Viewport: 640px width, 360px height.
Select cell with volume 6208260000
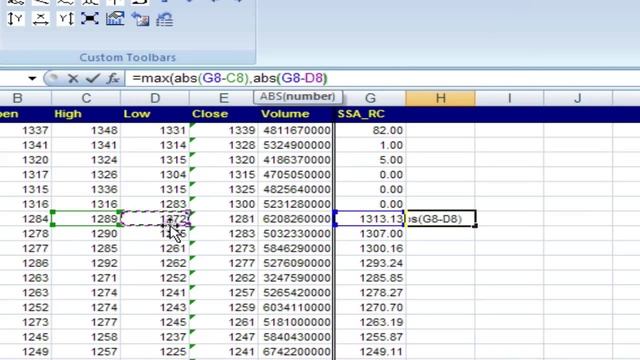296,219
